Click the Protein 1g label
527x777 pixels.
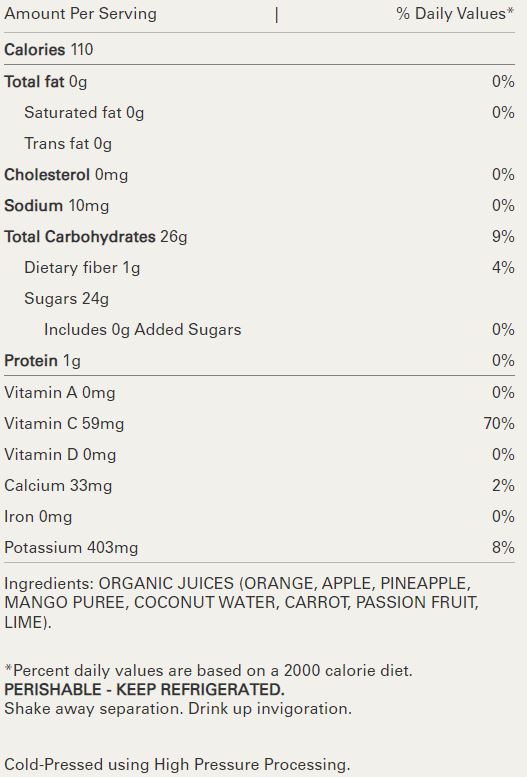tap(42, 361)
